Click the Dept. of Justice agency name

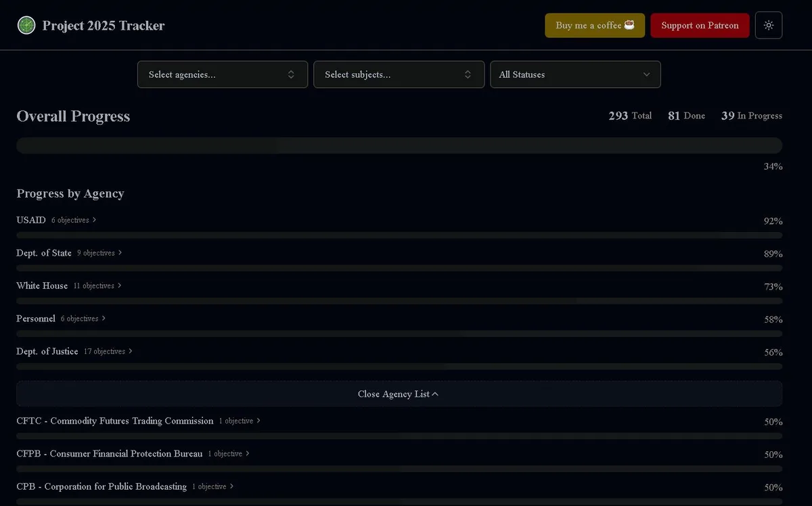pyautogui.click(x=47, y=351)
